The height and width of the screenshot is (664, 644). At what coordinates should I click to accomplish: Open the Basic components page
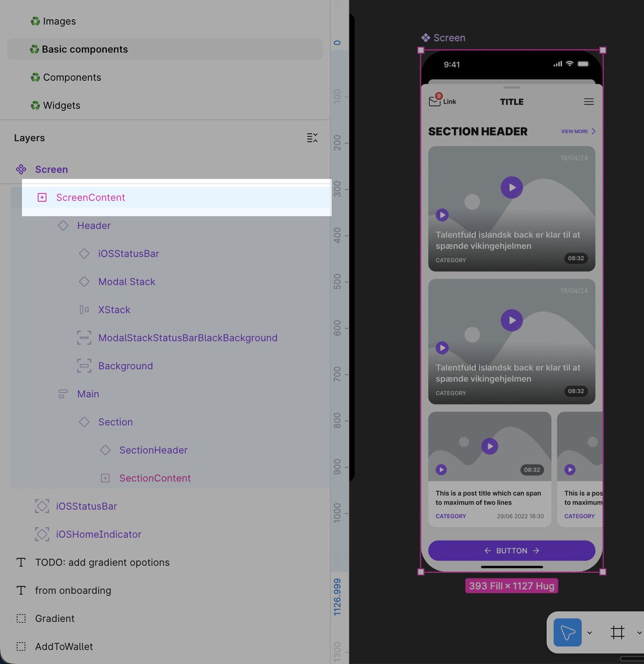pyautogui.click(x=165, y=49)
